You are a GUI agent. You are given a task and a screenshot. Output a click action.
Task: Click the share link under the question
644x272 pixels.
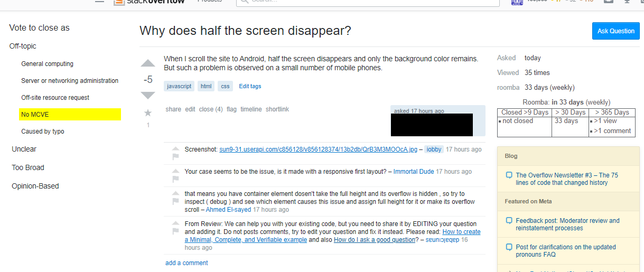click(173, 109)
